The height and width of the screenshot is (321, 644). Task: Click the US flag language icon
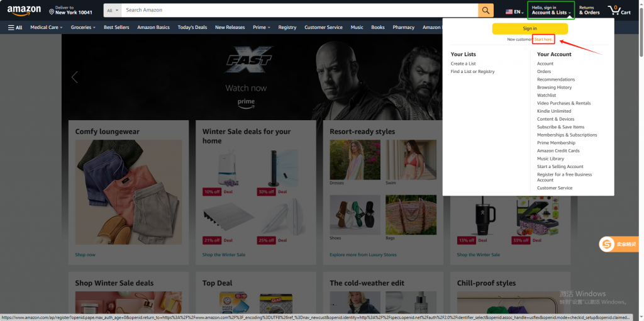[x=509, y=11]
